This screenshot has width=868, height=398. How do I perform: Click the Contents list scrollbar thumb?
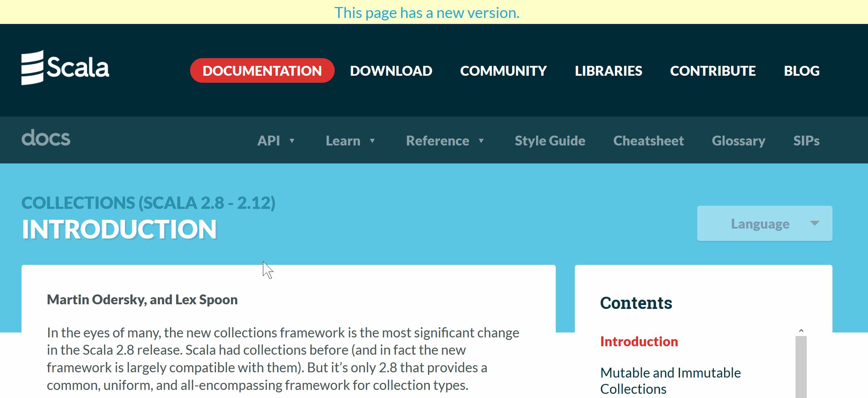point(801,367)
